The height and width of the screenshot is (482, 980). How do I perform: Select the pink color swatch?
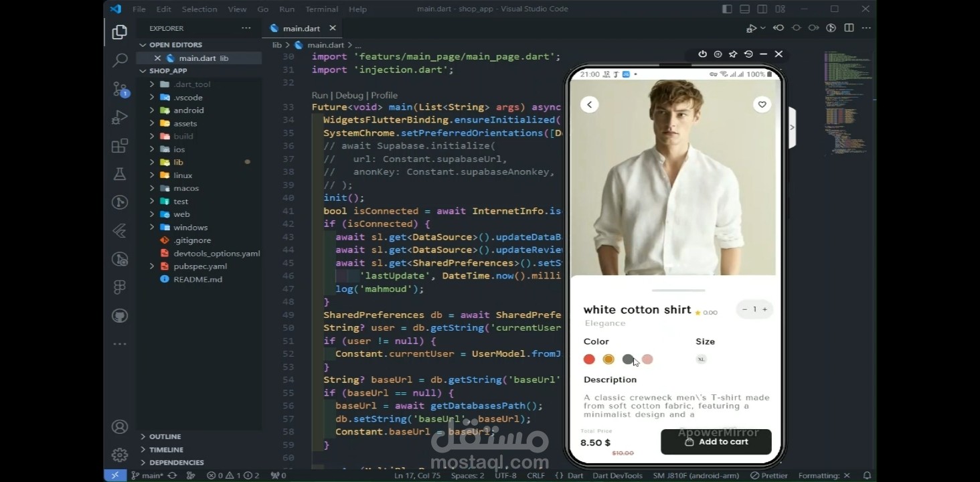[647, 359]
